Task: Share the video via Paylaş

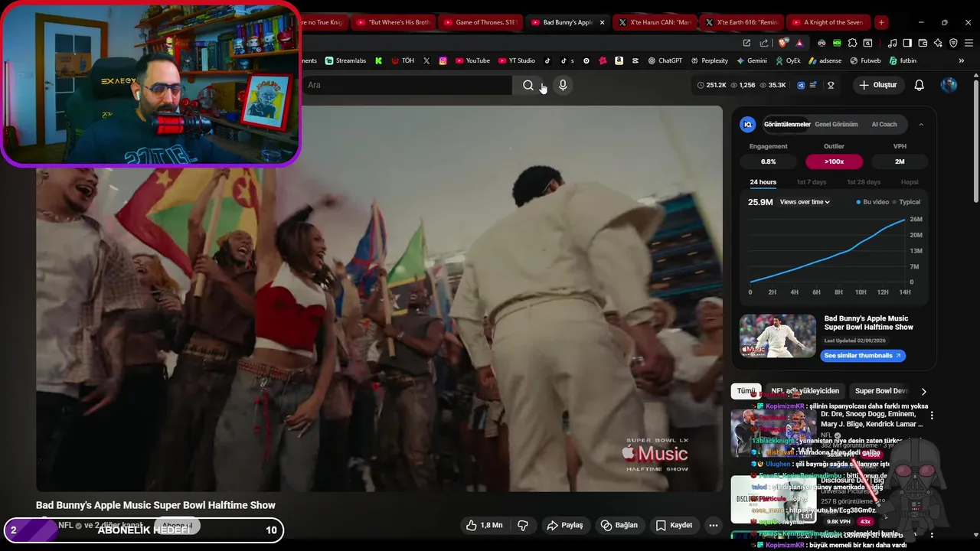Action: pos(565,525)
